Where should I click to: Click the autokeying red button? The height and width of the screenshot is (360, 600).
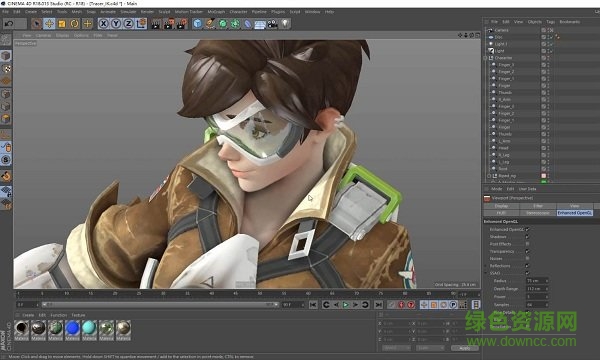point(401,305)
